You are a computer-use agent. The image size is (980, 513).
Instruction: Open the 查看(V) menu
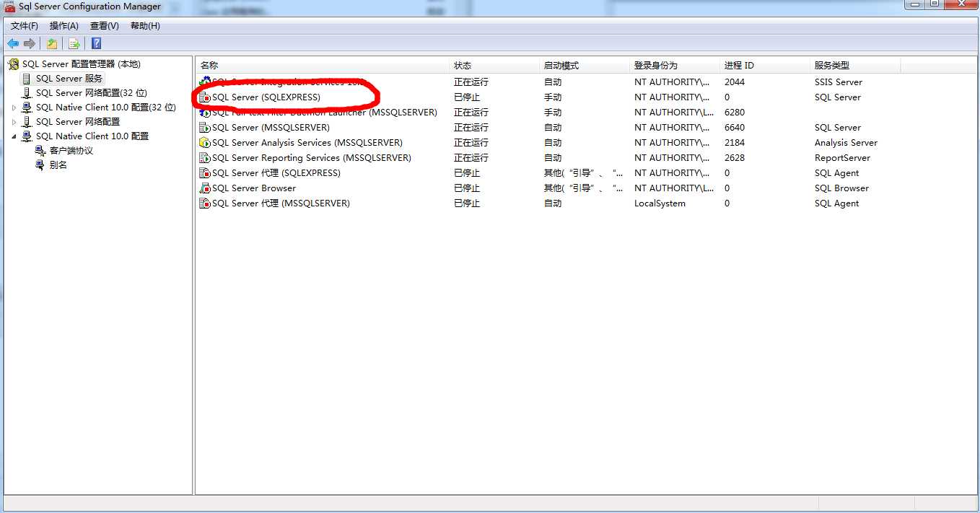105,26
